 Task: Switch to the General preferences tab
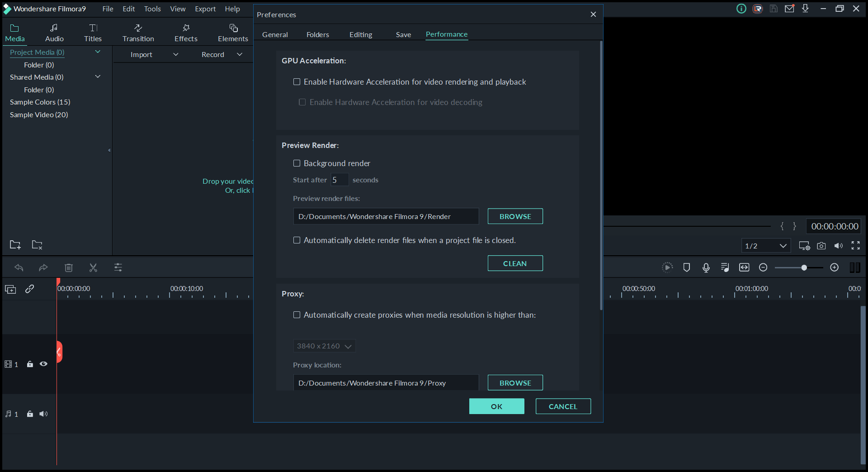(275, 34)
